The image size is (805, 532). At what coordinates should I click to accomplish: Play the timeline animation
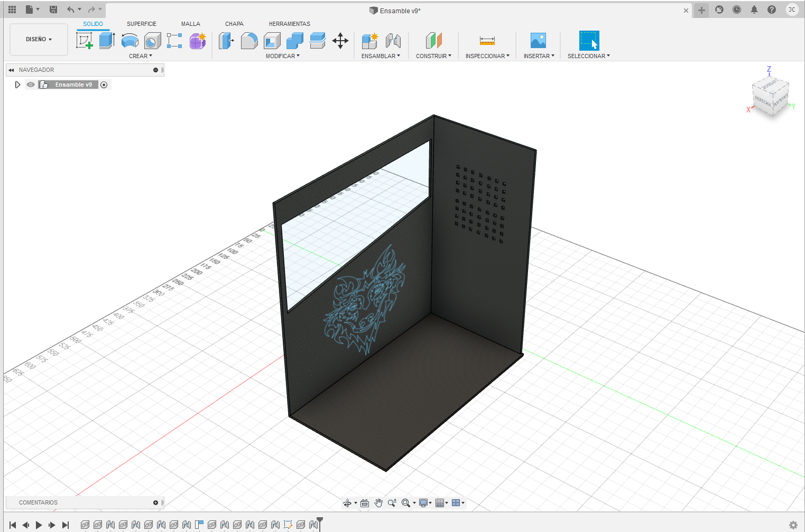pos(39,525)
